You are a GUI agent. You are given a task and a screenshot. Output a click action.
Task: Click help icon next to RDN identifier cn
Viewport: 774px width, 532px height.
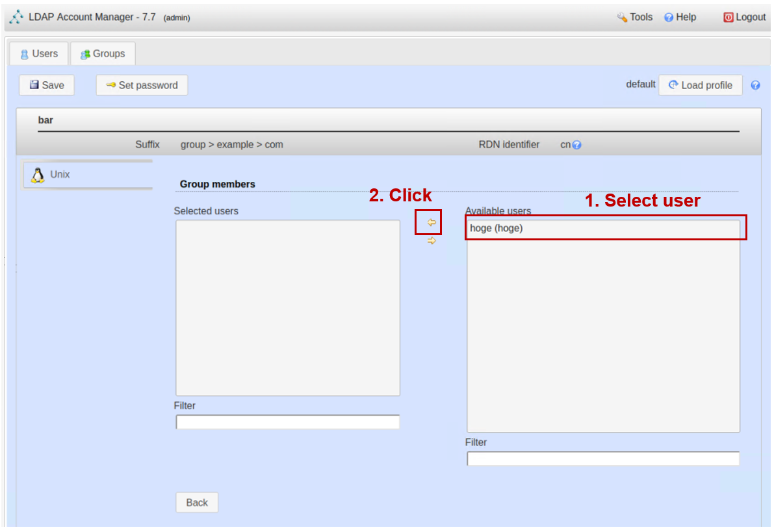576,145
